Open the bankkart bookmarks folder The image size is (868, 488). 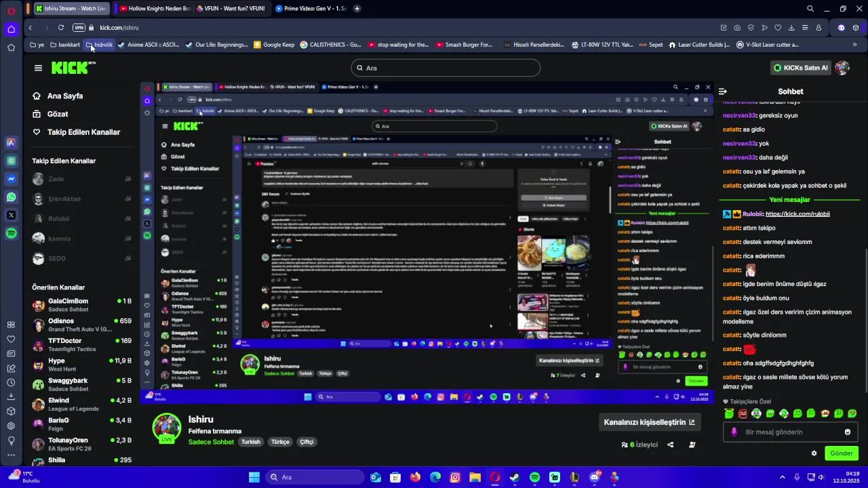tap(64, 45)
